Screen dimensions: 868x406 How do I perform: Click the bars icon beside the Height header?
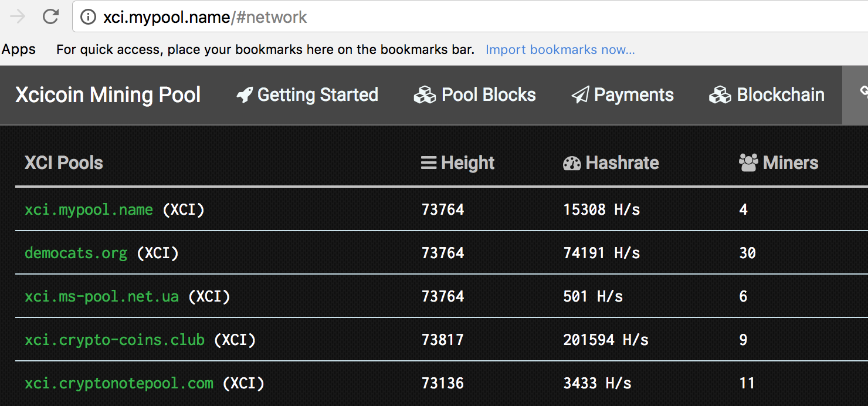(x=429, y=163)
